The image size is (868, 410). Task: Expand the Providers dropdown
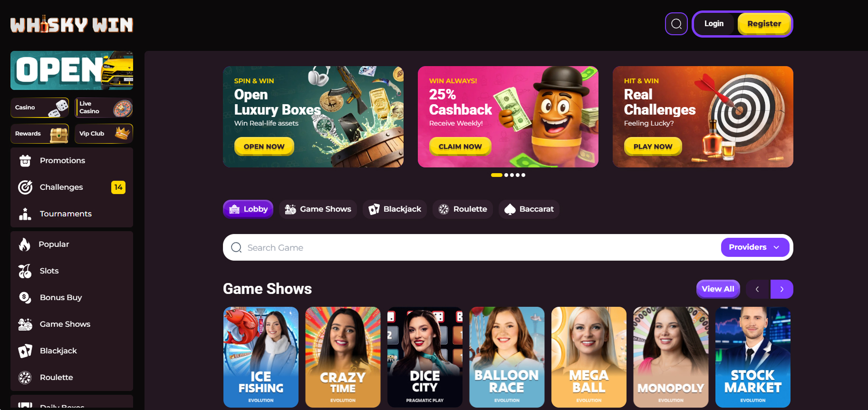click(x=755, y=247)
